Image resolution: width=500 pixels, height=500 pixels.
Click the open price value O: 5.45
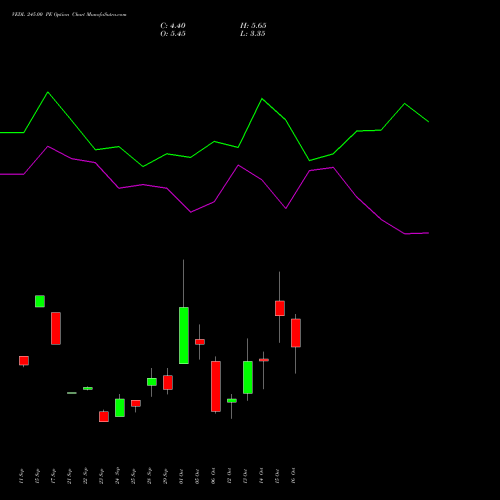173,34
